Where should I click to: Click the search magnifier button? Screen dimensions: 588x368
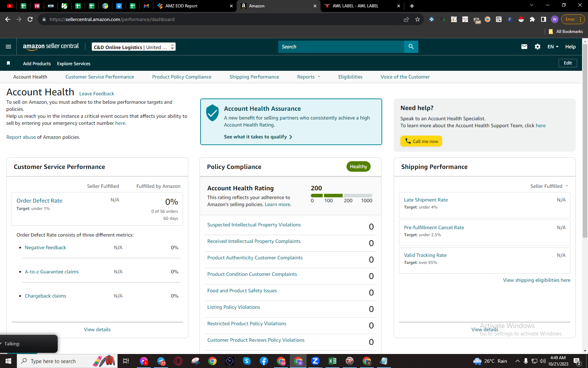411,47
